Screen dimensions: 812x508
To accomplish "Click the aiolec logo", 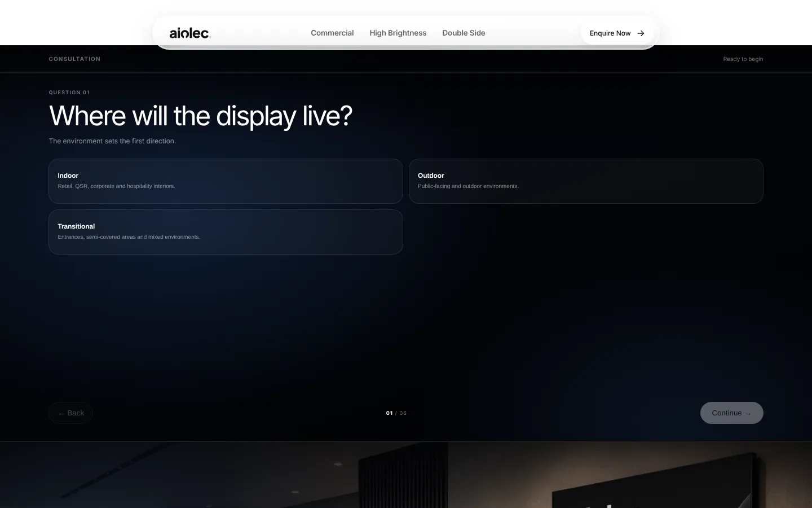I will pyautogui.click(x=189, y=33).
